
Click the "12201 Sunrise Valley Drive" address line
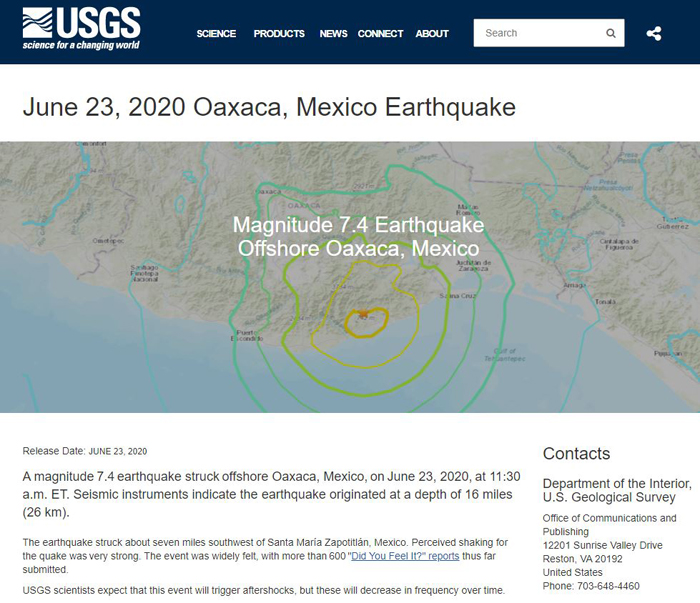click(603, 545)
